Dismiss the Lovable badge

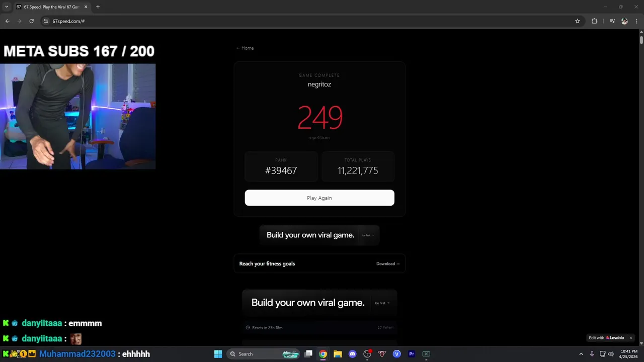click(630, 338)
